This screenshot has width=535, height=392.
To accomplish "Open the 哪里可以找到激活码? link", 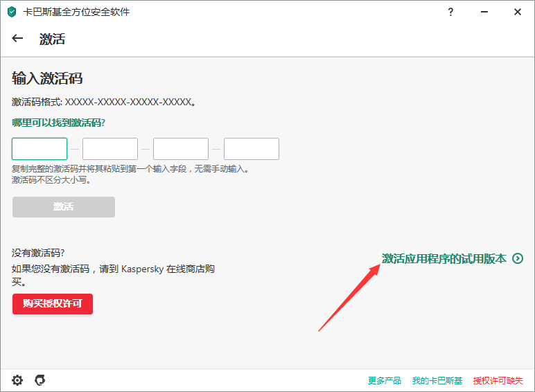I will (58, 123).
